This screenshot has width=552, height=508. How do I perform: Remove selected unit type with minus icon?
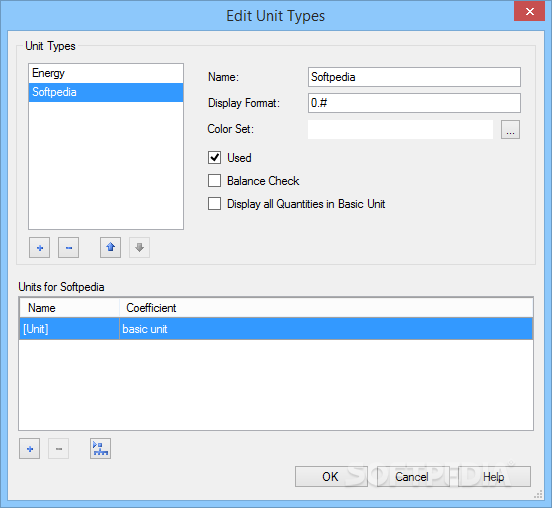(x=68, y=247)
